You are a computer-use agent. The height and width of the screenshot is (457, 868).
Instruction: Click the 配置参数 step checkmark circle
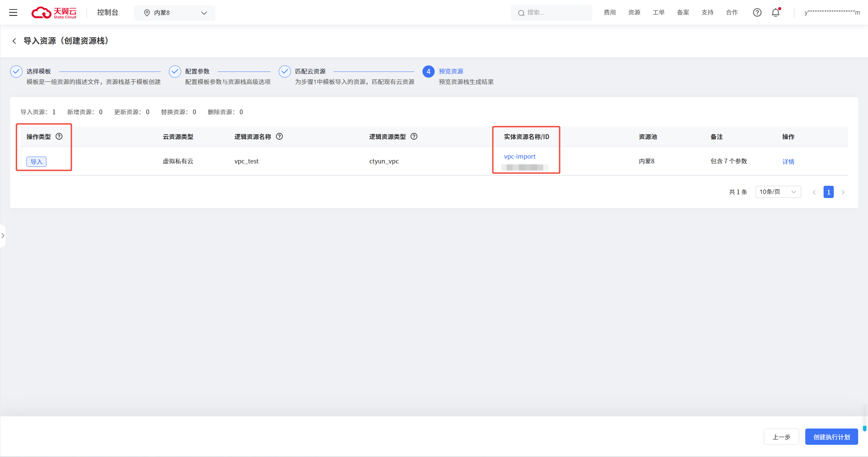pyautogui.click(x=175, y=72)
